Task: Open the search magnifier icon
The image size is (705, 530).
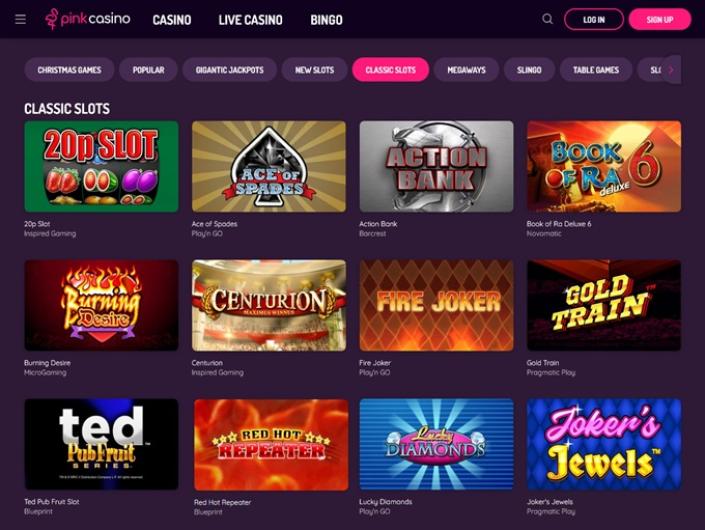Action: pyautogui.click(x=547, y=19)
